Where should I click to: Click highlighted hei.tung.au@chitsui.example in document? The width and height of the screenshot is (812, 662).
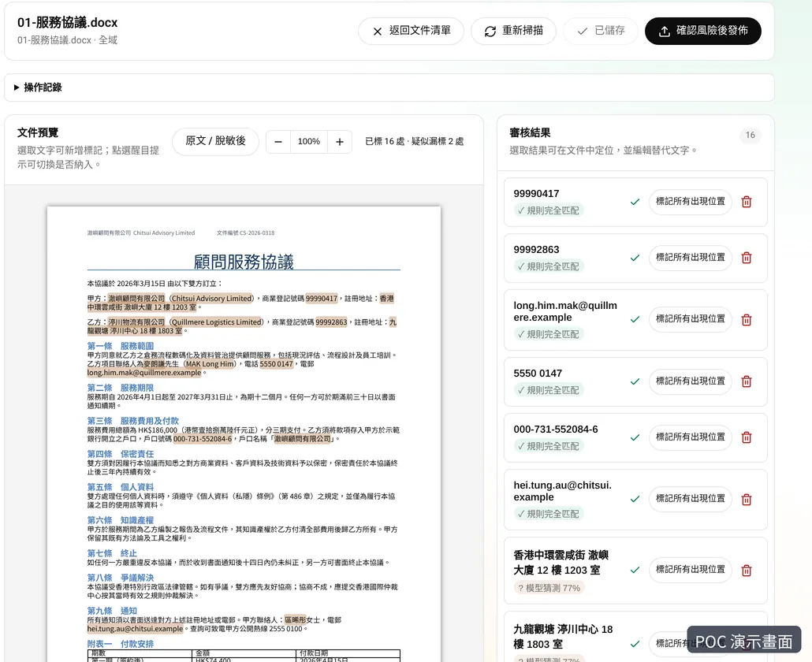click(x=135, y=629)
